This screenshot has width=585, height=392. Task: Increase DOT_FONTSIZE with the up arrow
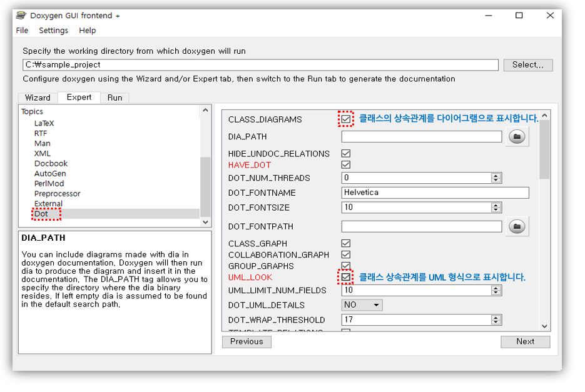tap(496, 206)
